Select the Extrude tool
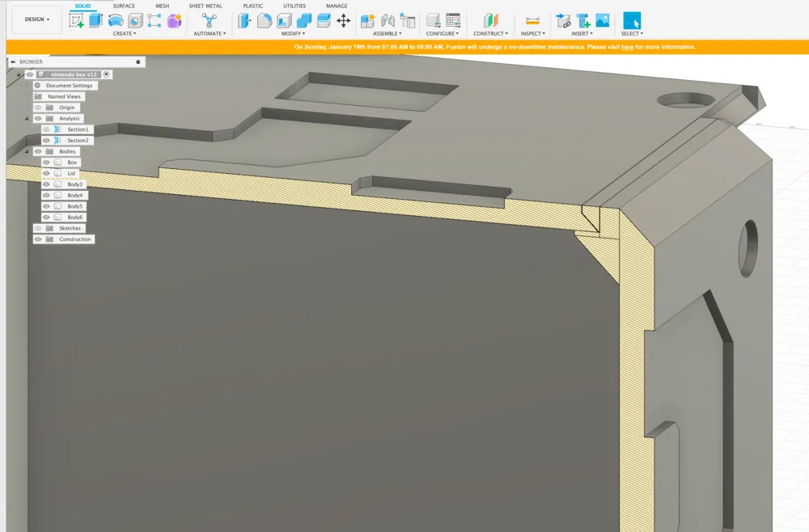This screenshot has width=809, height=532. tap(96, 21)
